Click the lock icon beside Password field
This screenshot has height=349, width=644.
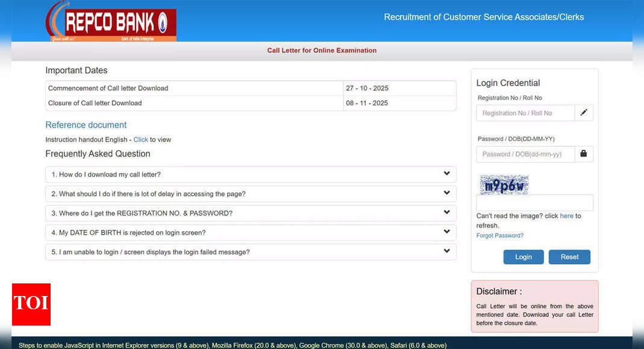[583, 154]
